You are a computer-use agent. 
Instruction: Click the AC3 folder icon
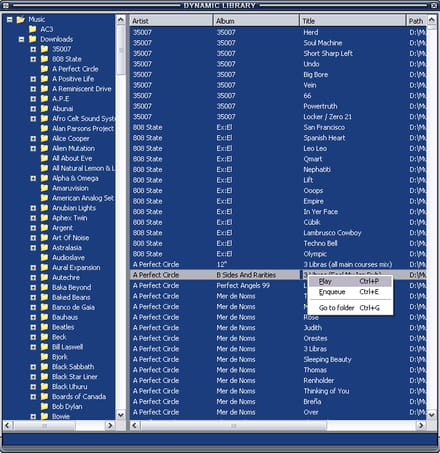click(x=32, y=29)
